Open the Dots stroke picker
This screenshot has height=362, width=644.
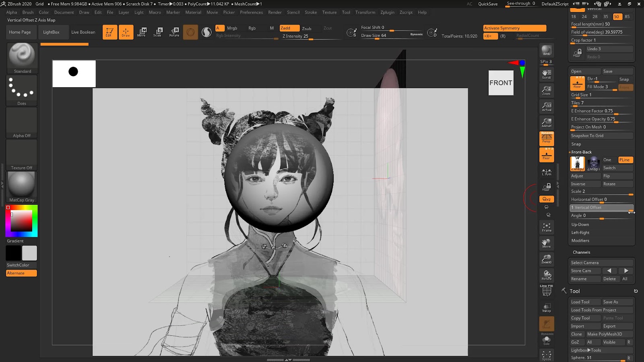pyautogui.click(x=22, y=90)
